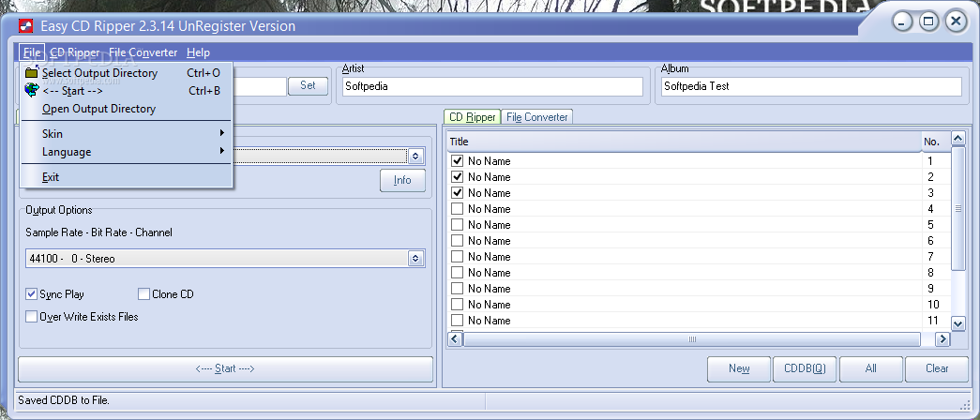Open the drive selection dropdown next to the menu
The height and width of the screenshot is (420, 980).
(x=415, y=156)
